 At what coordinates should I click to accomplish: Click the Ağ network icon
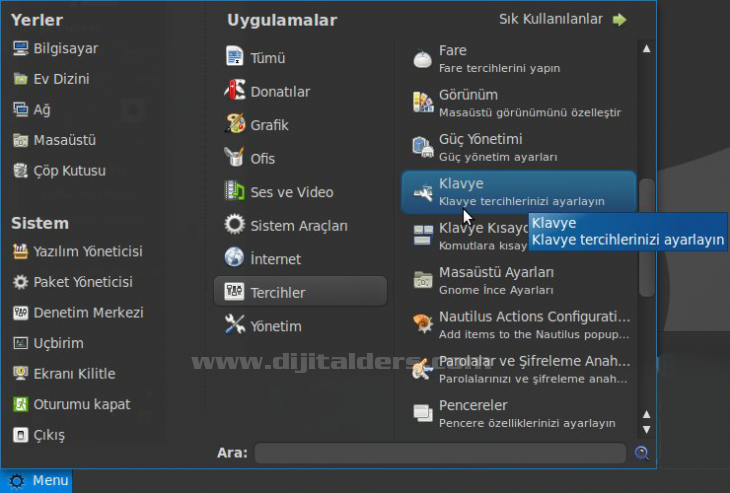(x=20, y=109)
